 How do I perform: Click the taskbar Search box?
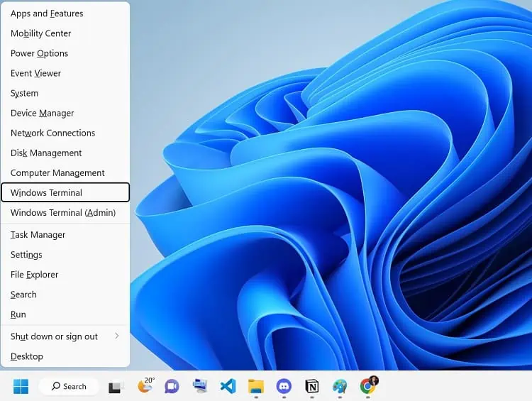click(68, 386)
